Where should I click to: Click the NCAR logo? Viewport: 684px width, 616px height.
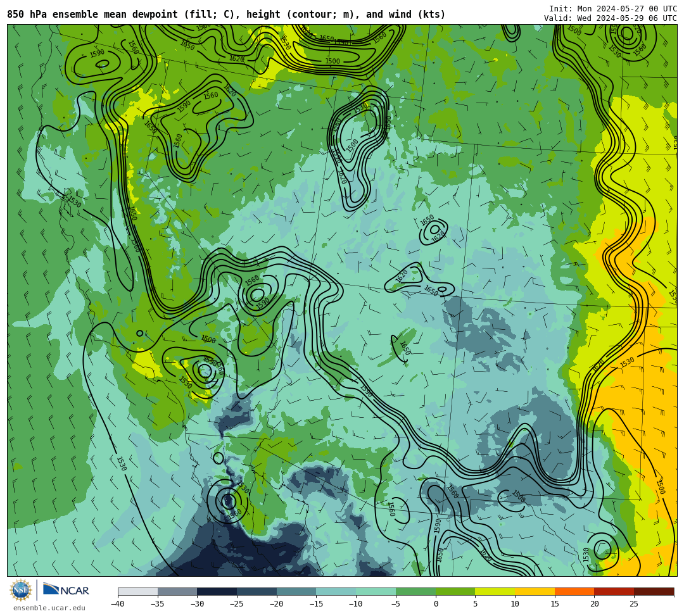[66, 590]
